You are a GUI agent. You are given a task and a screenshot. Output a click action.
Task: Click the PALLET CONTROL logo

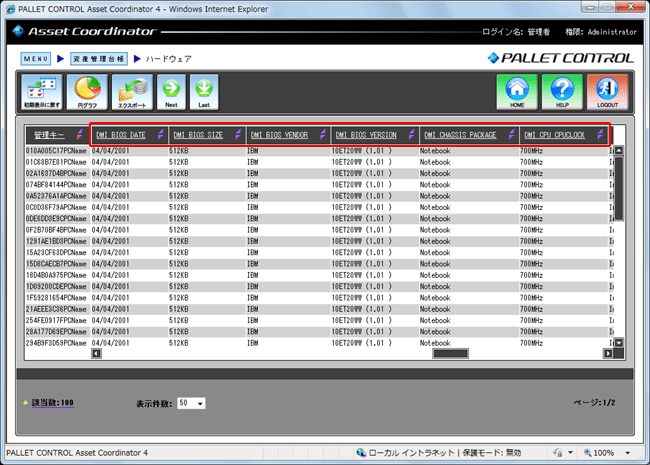click(x=560, y=58)
